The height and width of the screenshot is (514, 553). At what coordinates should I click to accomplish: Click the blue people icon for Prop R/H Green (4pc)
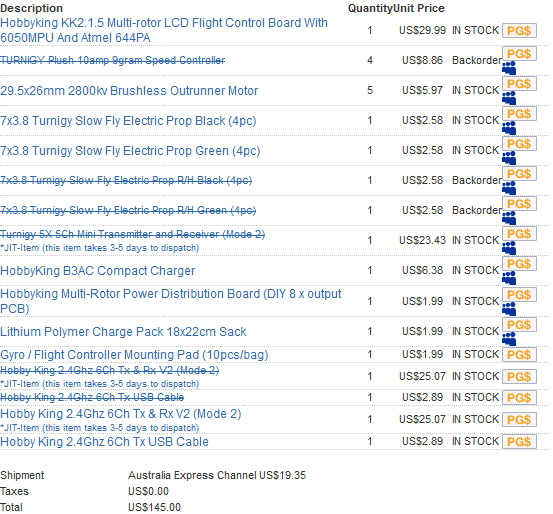tap(509, 218)
